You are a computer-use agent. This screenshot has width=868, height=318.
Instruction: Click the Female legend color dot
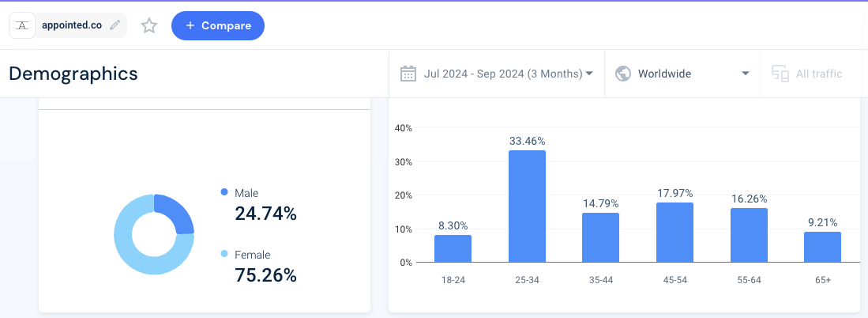point(224,254)
